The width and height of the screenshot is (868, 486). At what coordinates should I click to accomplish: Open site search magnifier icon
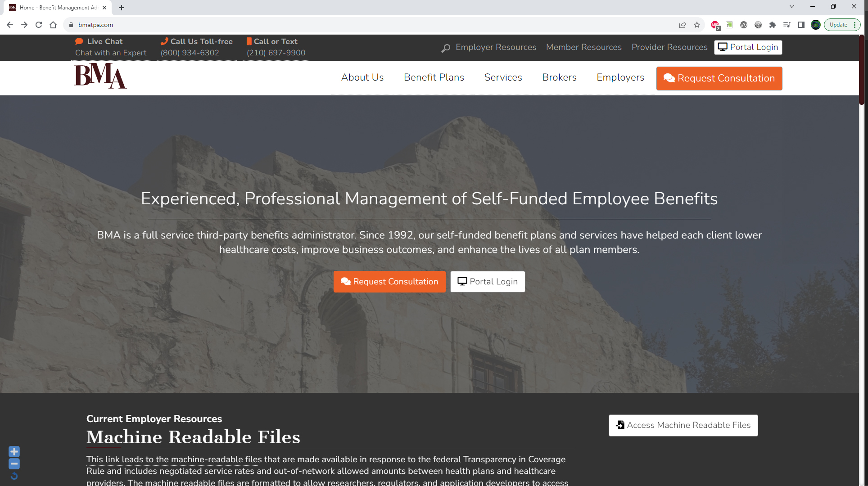coord(446,48)
